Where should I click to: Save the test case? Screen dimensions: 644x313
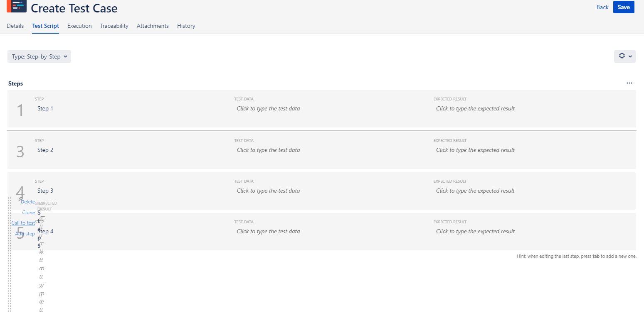click(x=624, y=7)
